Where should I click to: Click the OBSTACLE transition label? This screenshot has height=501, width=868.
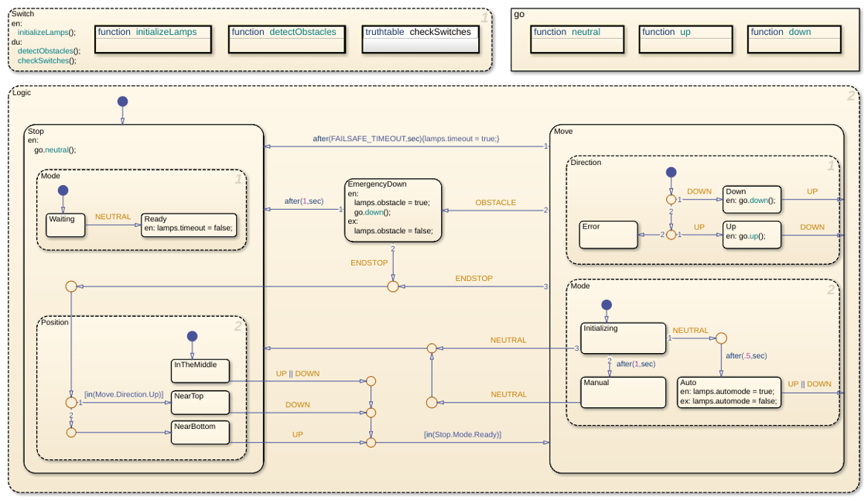pyautogui.click(x=495, y=203)
